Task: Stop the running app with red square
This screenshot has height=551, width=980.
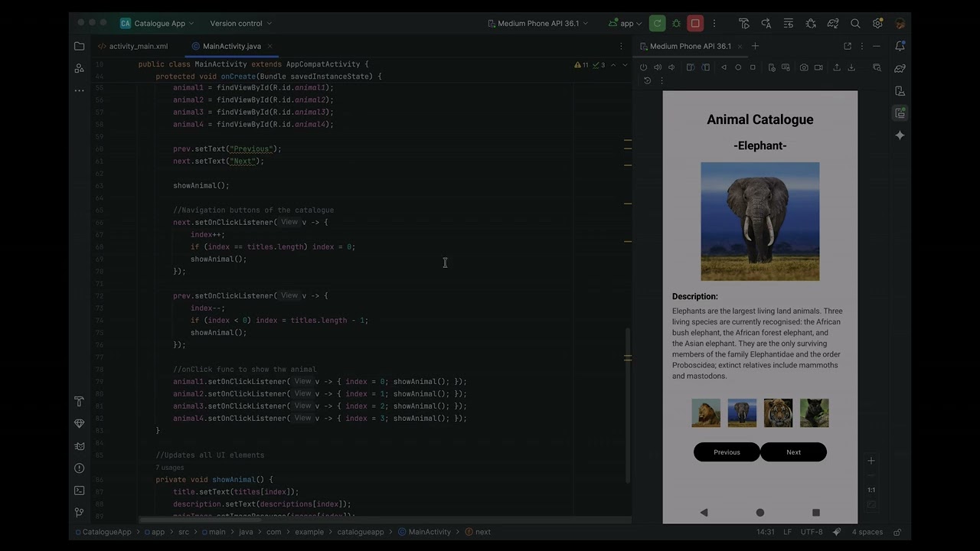Action: pos(695,24)
